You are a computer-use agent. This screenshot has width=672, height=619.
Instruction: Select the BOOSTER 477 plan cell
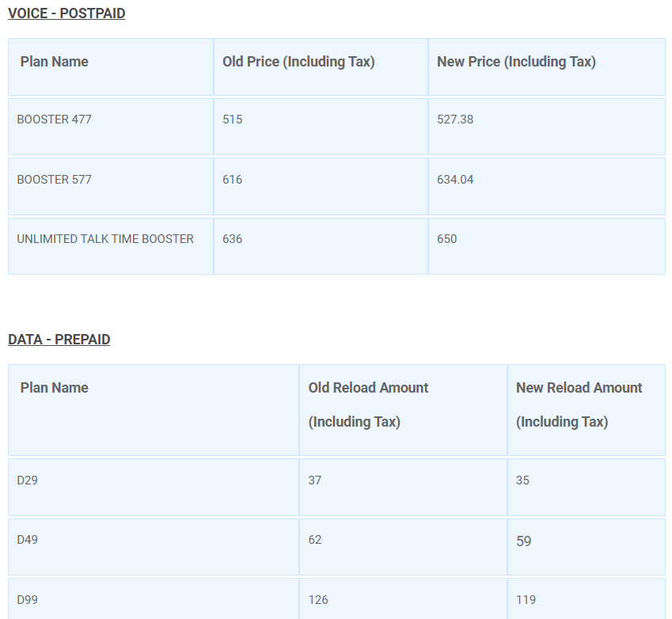[111, 127]
